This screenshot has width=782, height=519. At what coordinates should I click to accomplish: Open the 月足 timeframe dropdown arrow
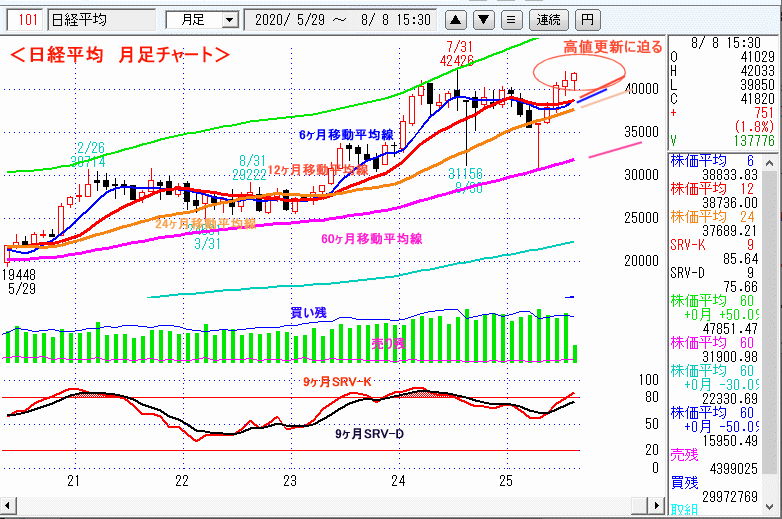[229, 20]
